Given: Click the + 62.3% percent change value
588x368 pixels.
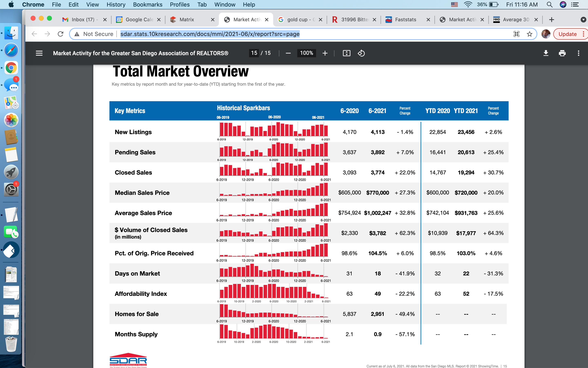Looking at the screenshot, I should coord(405,233).
